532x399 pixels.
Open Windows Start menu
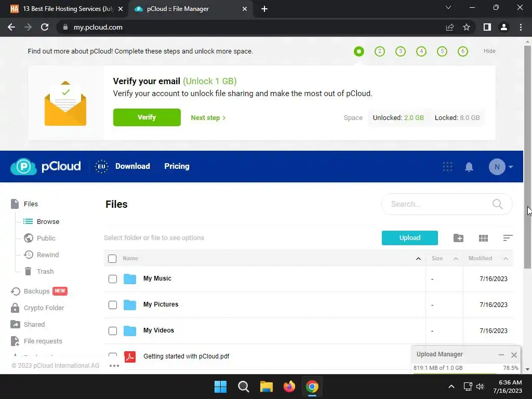point(220,387)
